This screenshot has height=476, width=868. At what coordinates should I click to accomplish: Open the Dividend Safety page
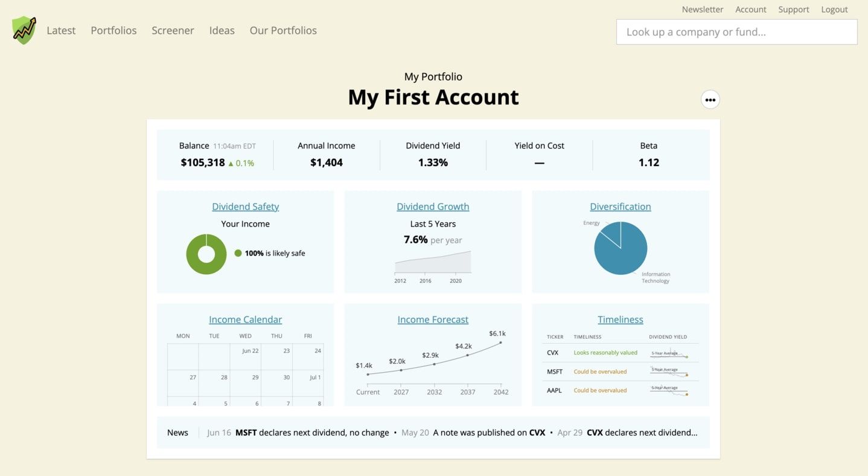click(x=245, y=206)
